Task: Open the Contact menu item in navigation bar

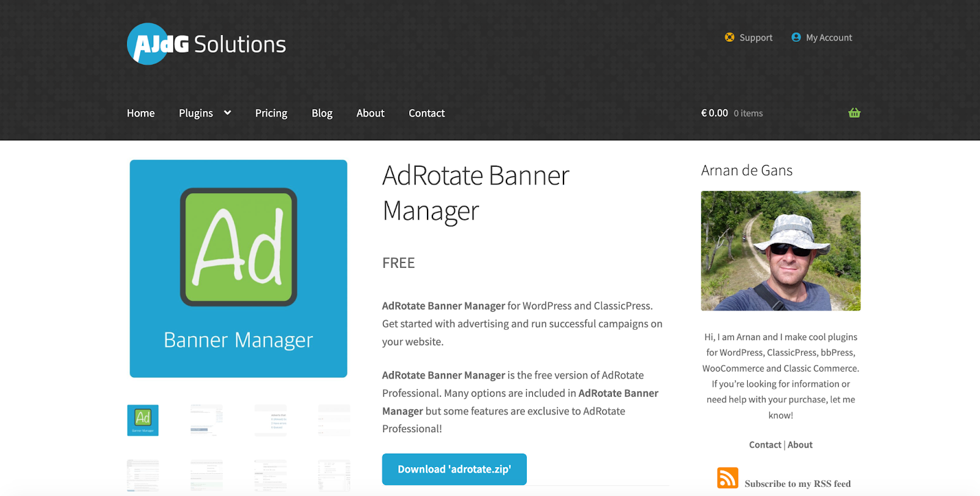Action: pyautogui.click(x=427, y=113)
